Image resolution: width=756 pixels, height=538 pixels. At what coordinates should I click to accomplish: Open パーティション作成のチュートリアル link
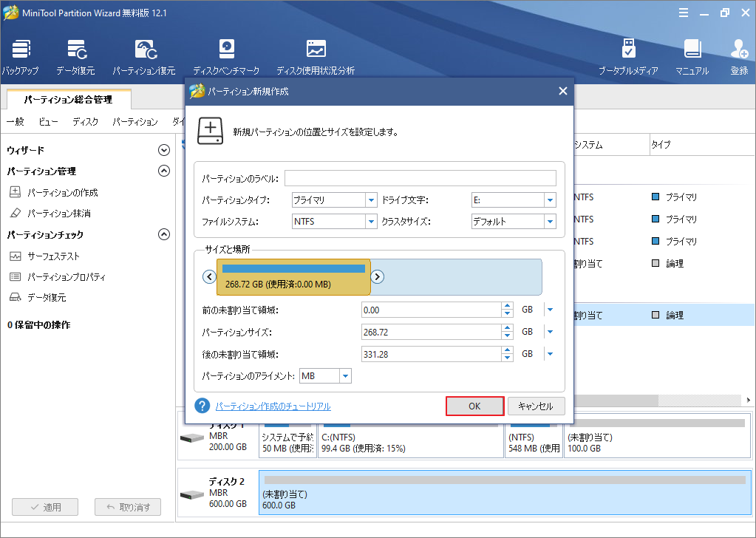pyautogui.click(x=273, y=406)
